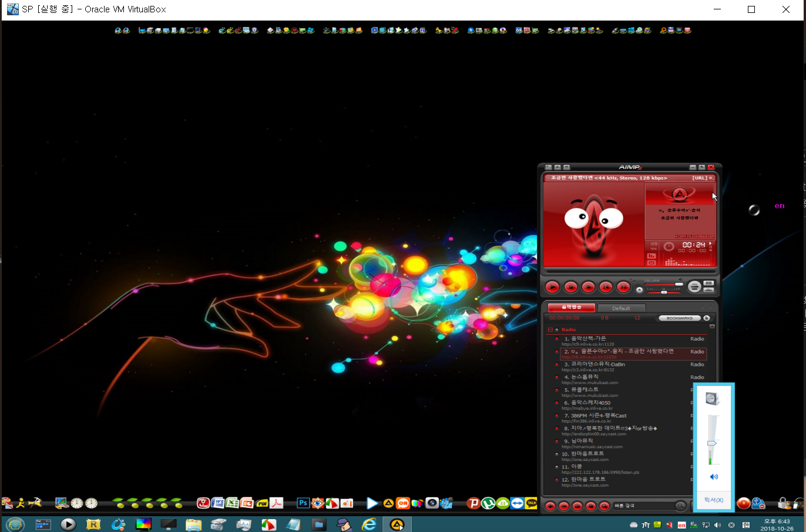Mute system sound in volume popup

coord(714,477)
